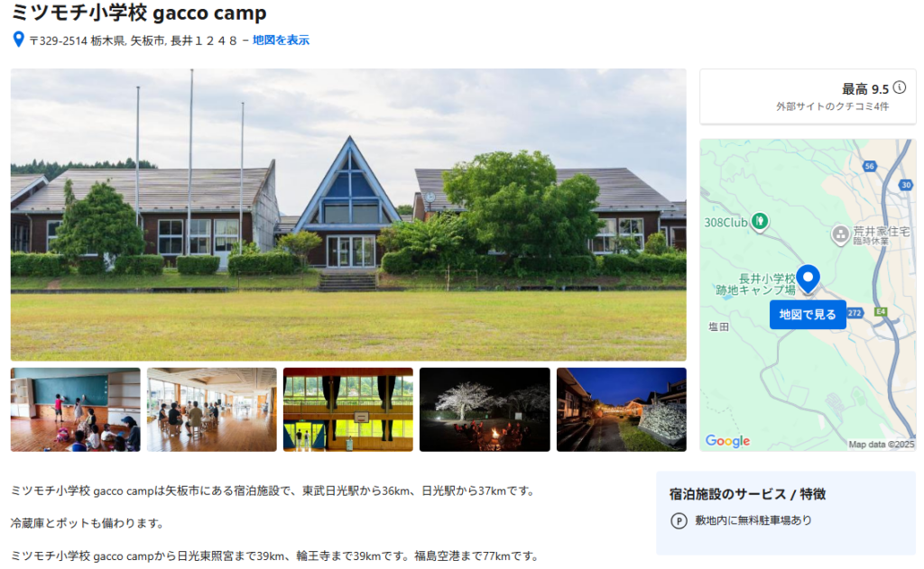924x569 pixels.
Task: Click the E4 expressway badge on map
Action: click(x=881, y=312)
